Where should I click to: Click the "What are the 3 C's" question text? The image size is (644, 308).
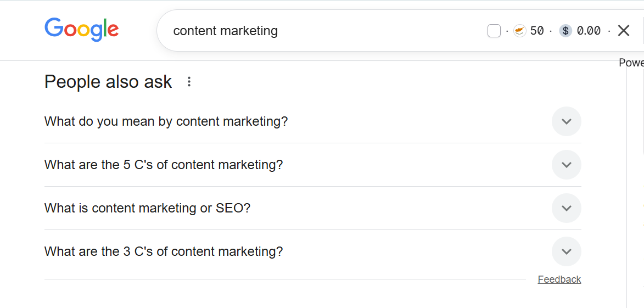point(164,251)
